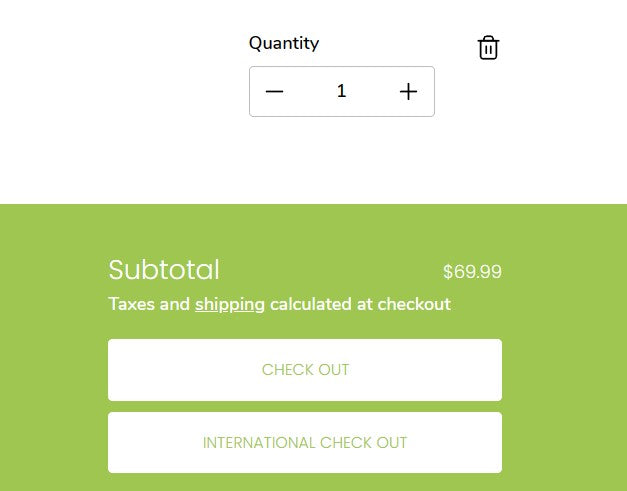
Task: Click the $69.99 subtotal amount
Action: point(472,272)
